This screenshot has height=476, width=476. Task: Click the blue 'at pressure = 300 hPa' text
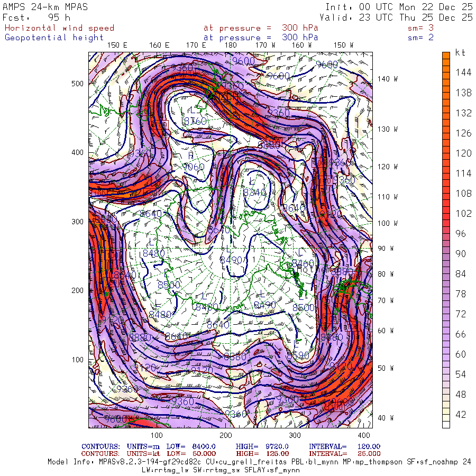coord(261,38)
